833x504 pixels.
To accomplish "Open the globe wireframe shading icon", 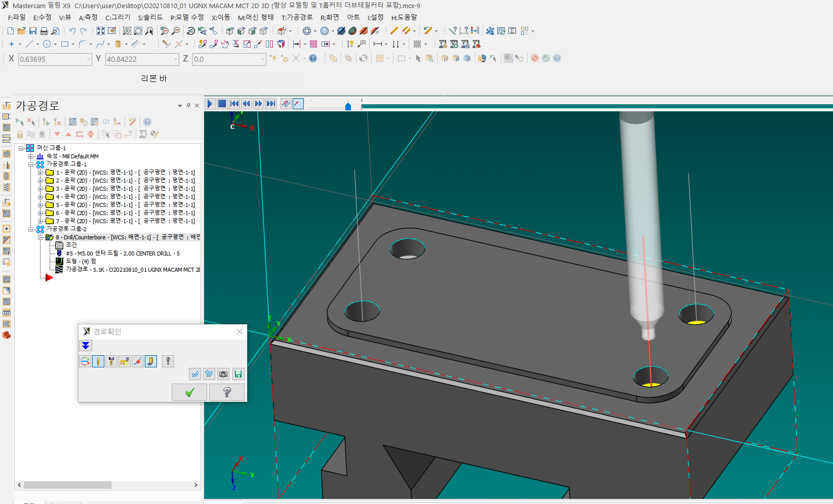I will 307,31.
